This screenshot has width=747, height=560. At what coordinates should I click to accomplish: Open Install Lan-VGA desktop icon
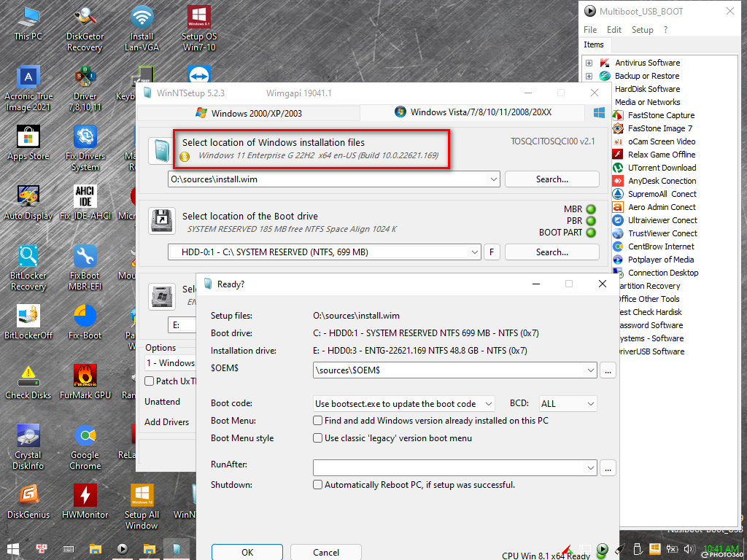coord(142,28)
